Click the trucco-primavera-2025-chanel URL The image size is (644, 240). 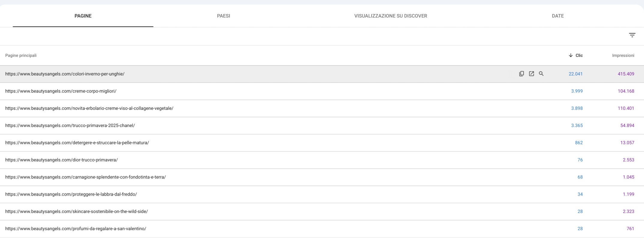70,126
